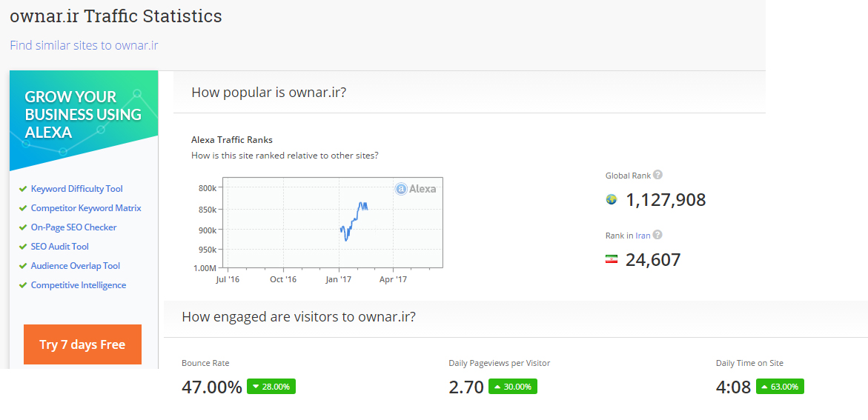Open the Competitor Keyword Matrix link
The width and height of the screenshot is (868, 420).
[x=86, y=208]
